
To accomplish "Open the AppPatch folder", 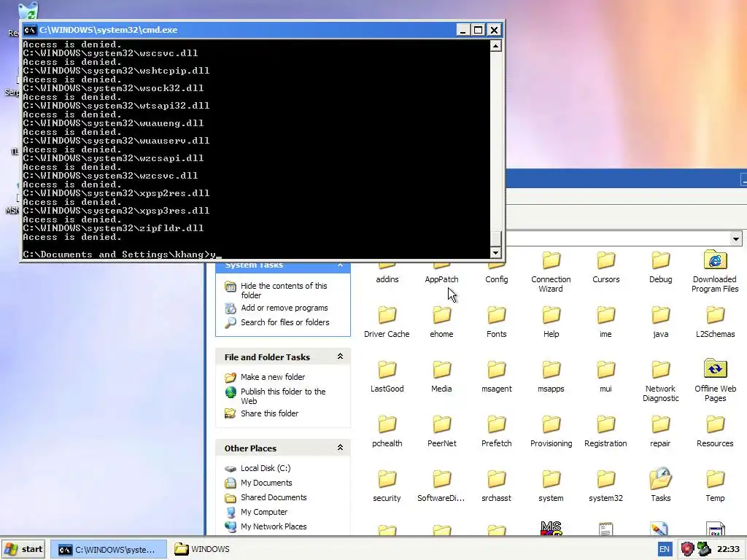I will click(441, 273).
